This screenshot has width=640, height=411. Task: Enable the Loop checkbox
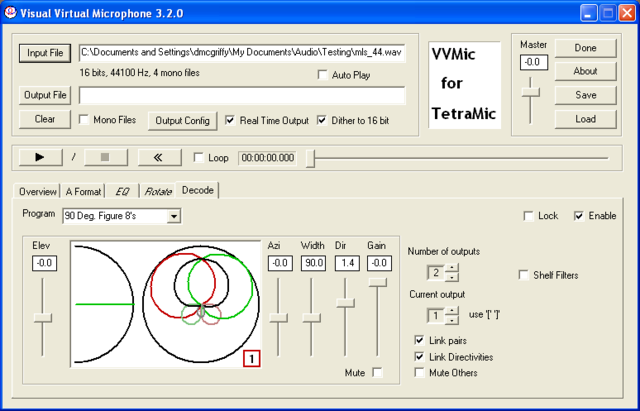199,158
